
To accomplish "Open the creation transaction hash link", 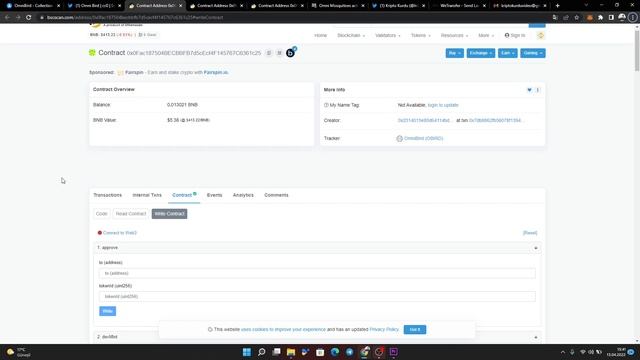I will (x=496, y=120).
